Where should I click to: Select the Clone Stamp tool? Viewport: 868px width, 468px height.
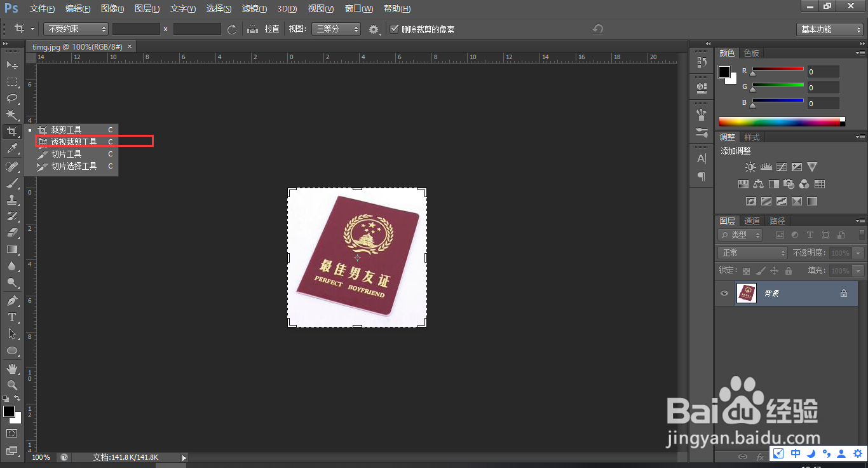(x=11, y=200)
